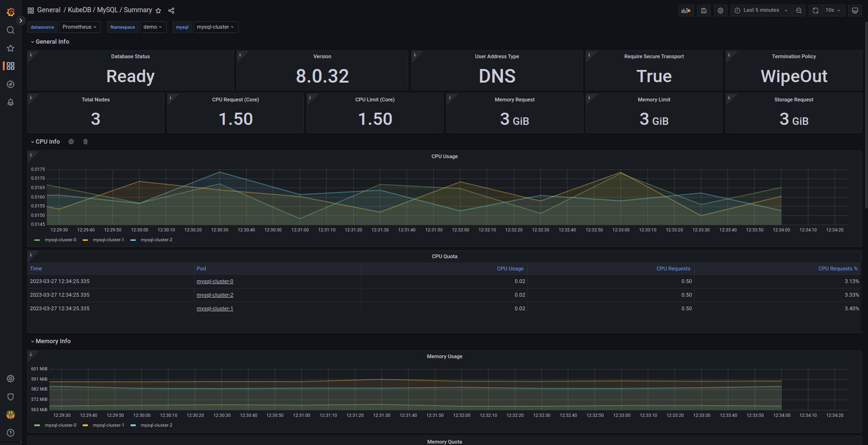The height and width of the screenshot is (445, 868).
Task: Open the demo Namespace dropdown
Action: (x=153, y=27)
